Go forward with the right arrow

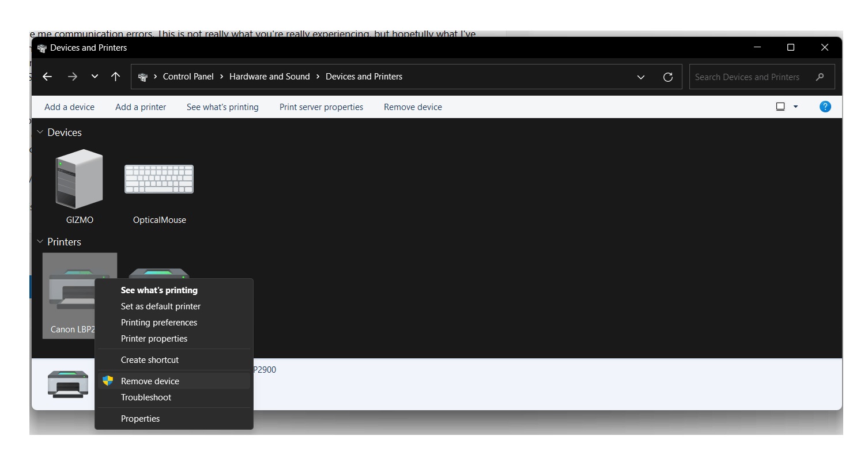pos(72,77)
